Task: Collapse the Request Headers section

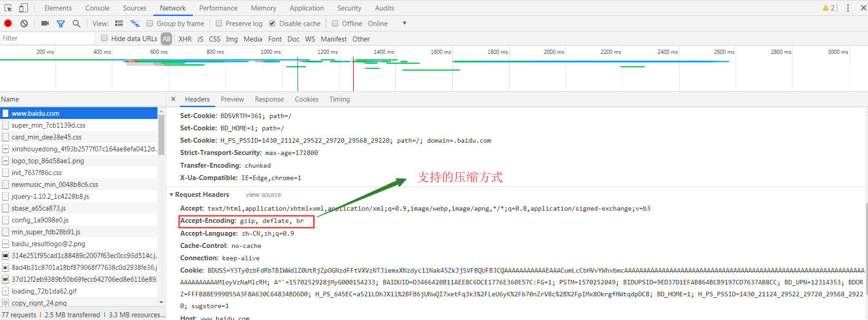Action: pos(172,195)
